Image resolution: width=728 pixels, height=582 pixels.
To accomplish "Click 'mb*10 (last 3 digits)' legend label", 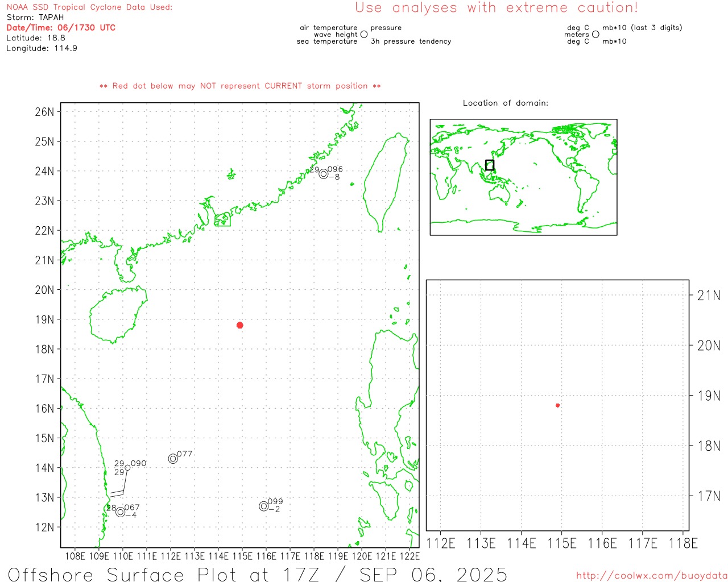I will 642,28.
